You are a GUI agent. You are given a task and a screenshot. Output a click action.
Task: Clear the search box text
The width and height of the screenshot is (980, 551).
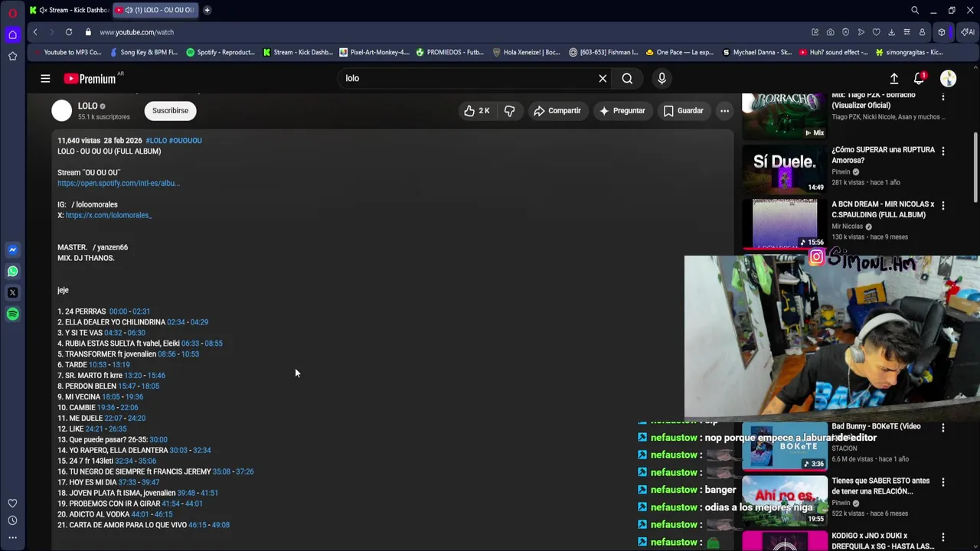(603, 78)
